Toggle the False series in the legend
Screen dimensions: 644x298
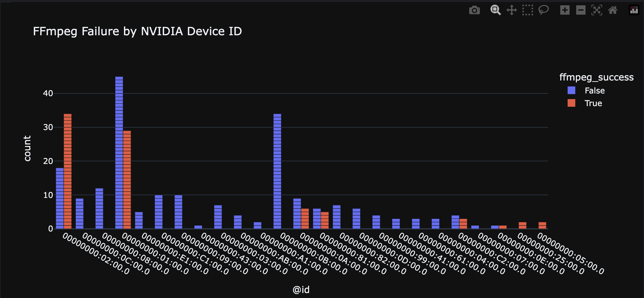point(586,90)
